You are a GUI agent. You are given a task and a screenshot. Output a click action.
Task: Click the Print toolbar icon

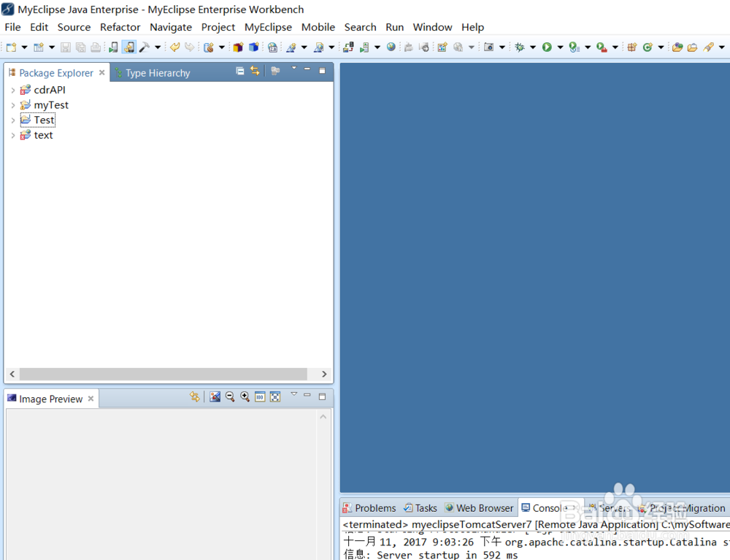point(96,47)
